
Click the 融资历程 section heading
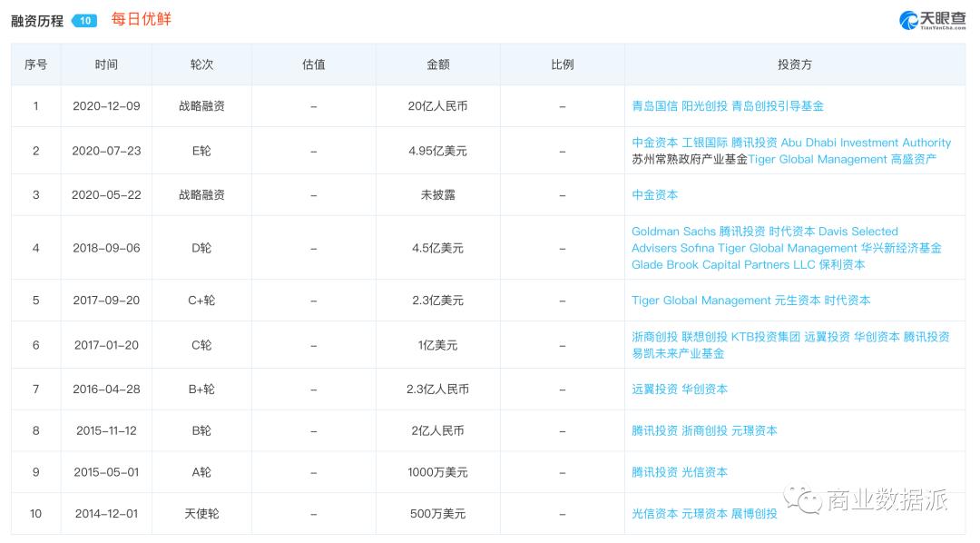[37, 20]
